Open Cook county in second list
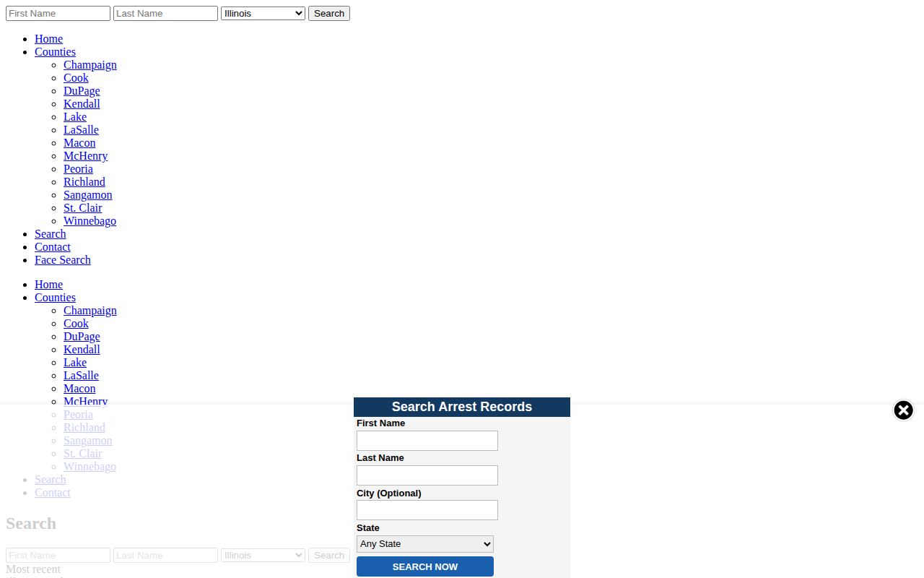Screen dimensions: 924x578 (76, 324)
